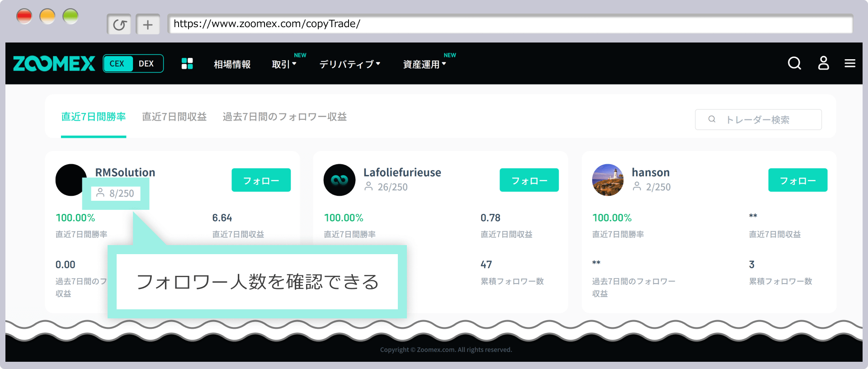Click Lafoliefurieuse's 47 cumulative followers value
868x369 pixels.
coord(486,265)
